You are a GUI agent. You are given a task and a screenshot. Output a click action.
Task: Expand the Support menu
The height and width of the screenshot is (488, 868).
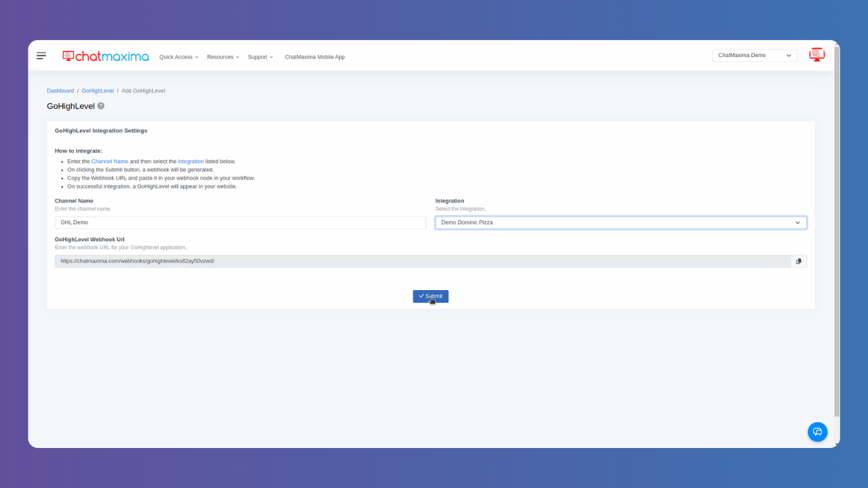260,57
